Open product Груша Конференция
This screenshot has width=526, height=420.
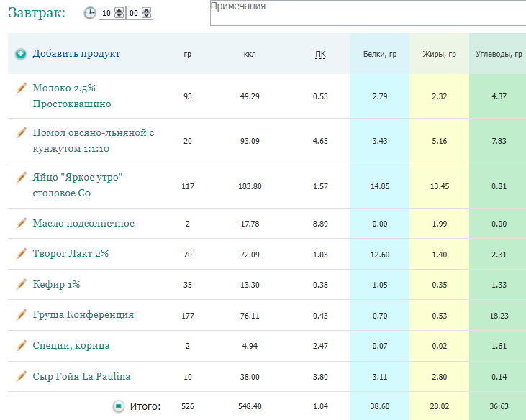(x=83, y=315)
